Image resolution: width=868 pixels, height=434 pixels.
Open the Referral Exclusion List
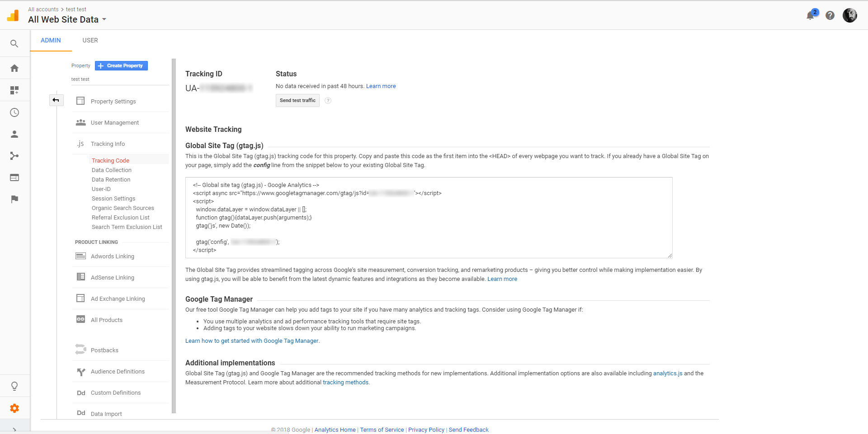pos(120,217)
